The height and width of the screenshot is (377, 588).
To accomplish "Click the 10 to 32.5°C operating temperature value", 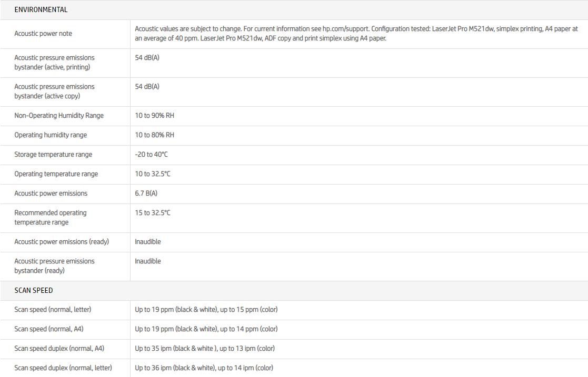I will (153, 174).
